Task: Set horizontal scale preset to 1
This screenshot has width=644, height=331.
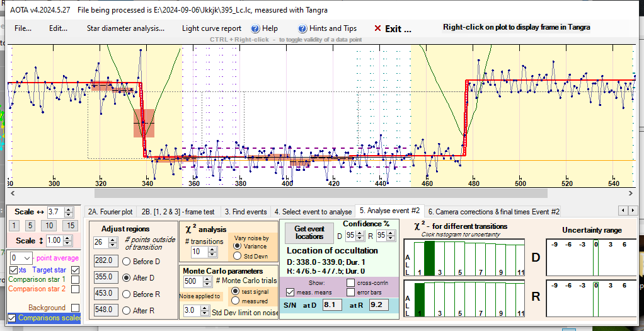Action: click(14, 225)
